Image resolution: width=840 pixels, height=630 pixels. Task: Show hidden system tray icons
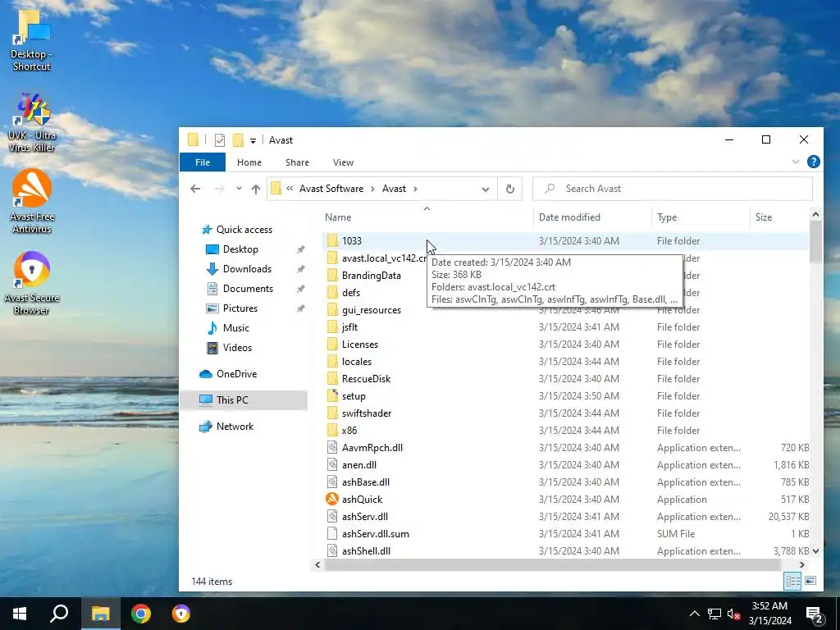[694, 614]
